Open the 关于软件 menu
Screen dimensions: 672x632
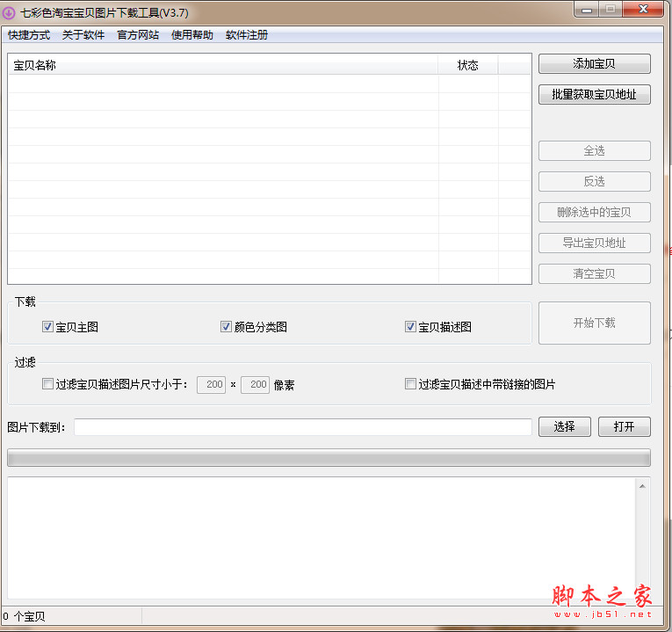click(x=83, y=35)
